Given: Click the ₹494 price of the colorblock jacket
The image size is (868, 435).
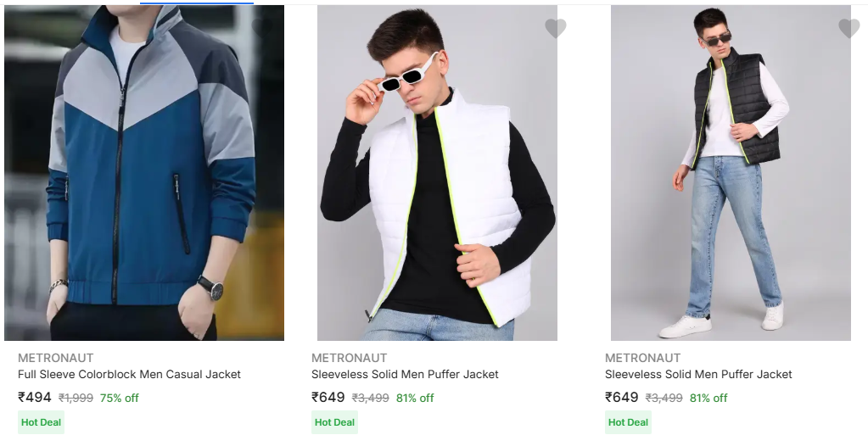Looking at the screenshot, I should click(x=35, y=397).
